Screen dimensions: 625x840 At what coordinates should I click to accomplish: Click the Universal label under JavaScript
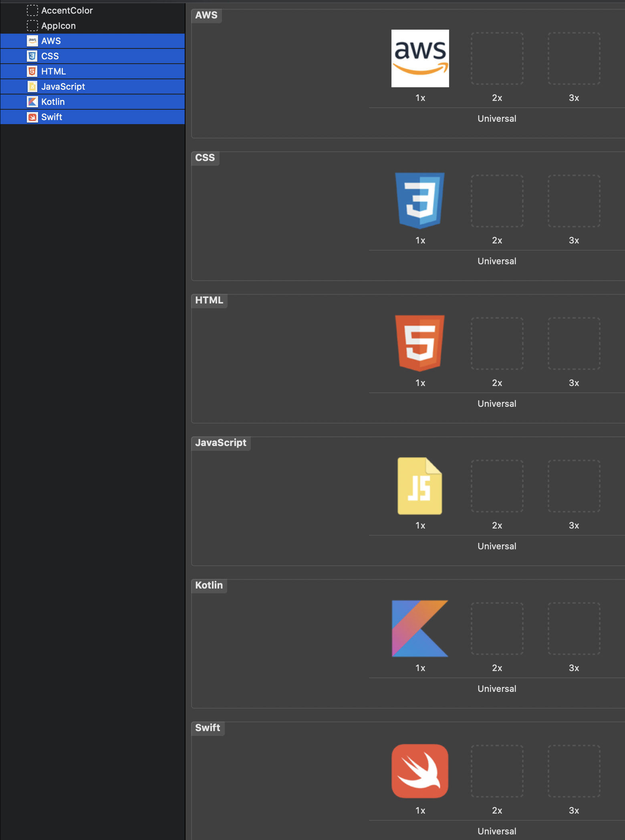pyautogui.click(x=497, y=546)
